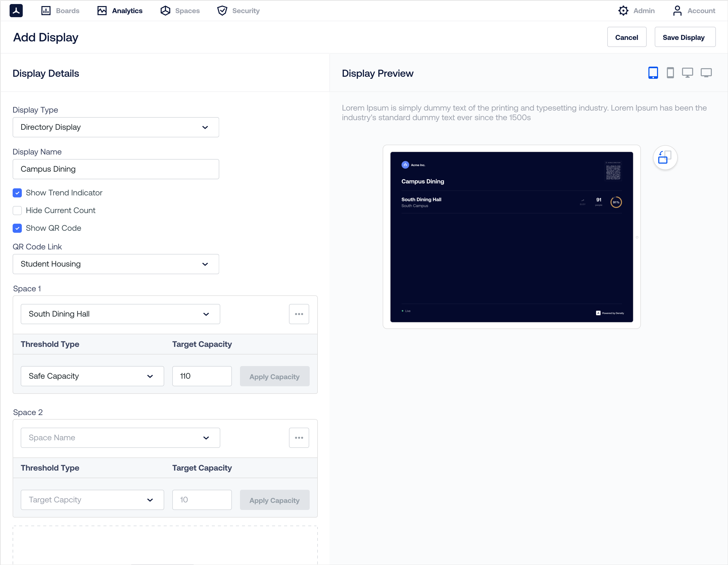Disable Show Trend Indicator checkbox
The height and width of the screenshot is (565, 728).
[17, 193]
